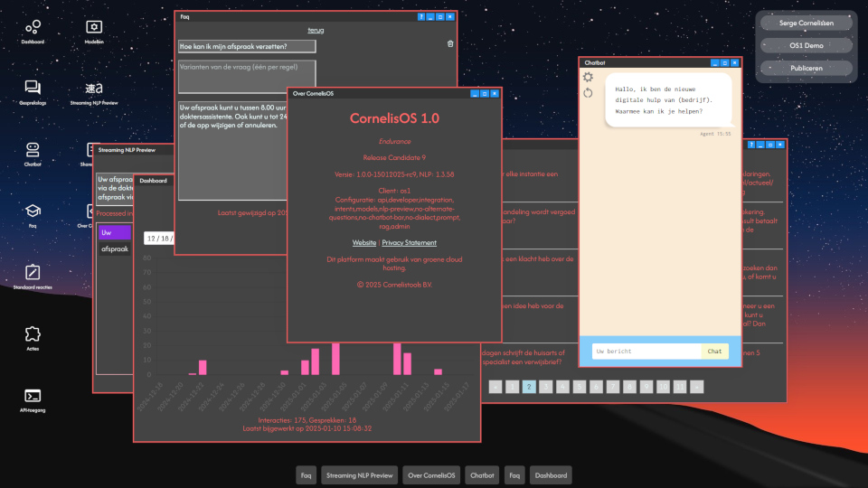
Task: Open Streaming NLP Preview desktop icon
Action: point(93,92)
